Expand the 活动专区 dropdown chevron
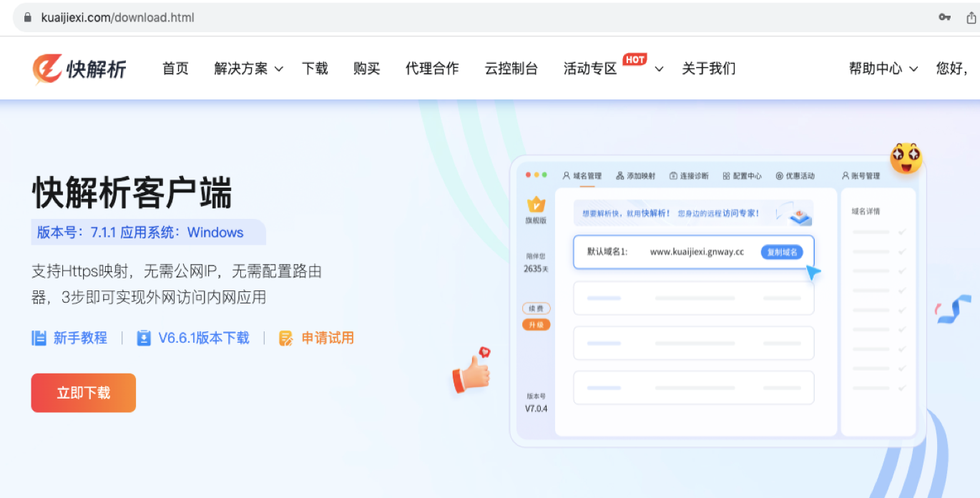The width and height of the screenshot is (980, 498). click(659, 69)
